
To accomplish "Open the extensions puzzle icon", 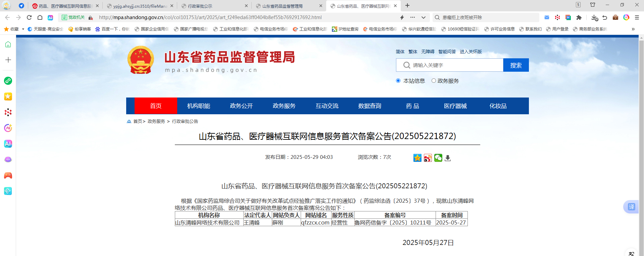I will [579, 17].
